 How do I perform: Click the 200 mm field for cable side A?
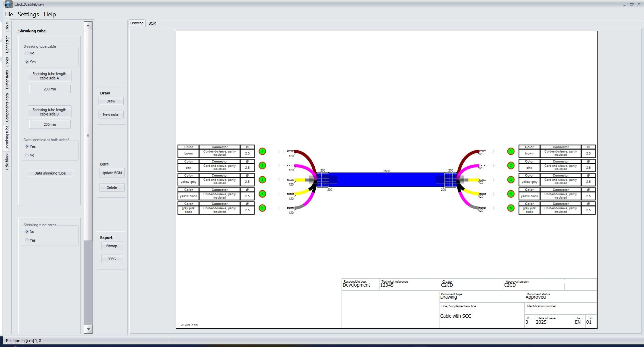tap(50, 89)
